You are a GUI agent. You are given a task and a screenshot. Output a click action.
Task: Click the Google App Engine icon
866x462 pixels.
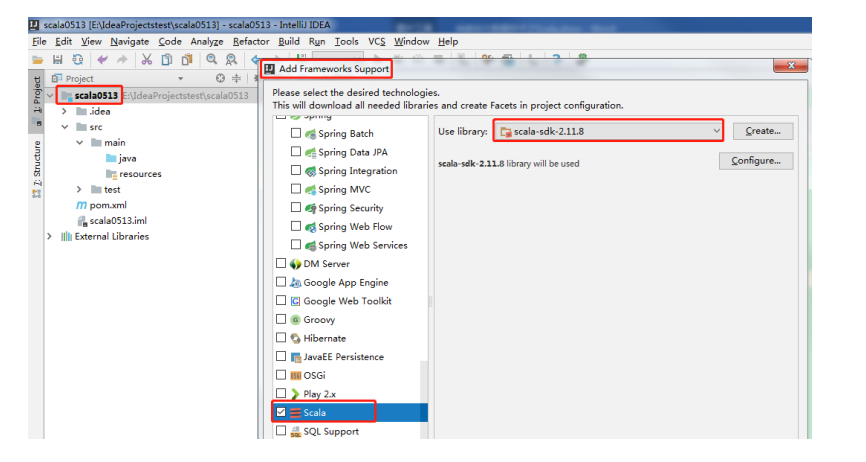(295, 283)
